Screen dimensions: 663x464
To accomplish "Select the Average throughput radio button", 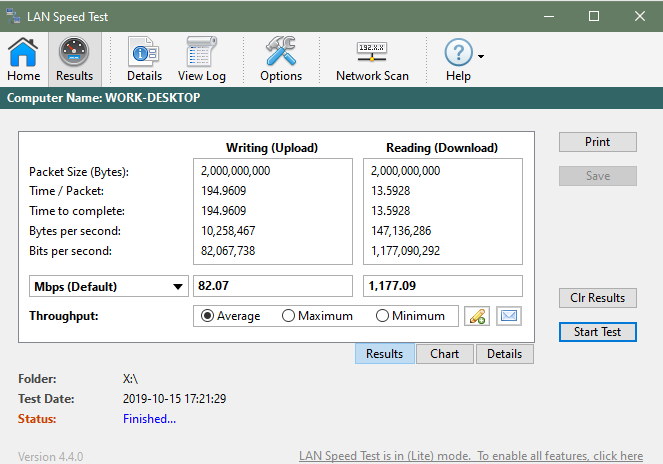I will pos(207,316).
